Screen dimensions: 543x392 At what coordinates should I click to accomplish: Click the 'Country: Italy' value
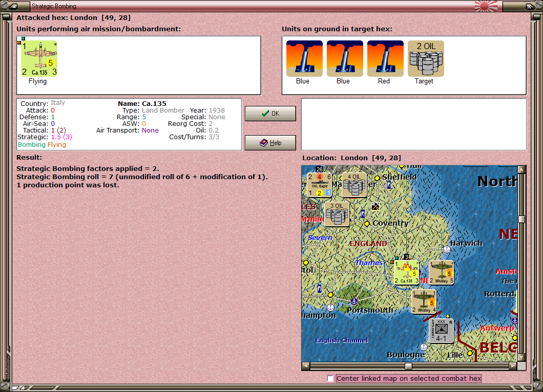(58, 103)
